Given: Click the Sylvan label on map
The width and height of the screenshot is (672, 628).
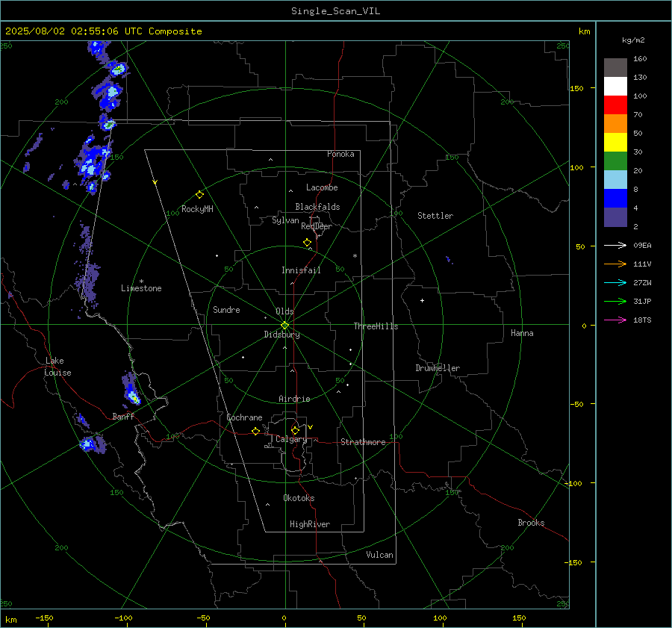Looking at the screenshot, I should 285,220.
